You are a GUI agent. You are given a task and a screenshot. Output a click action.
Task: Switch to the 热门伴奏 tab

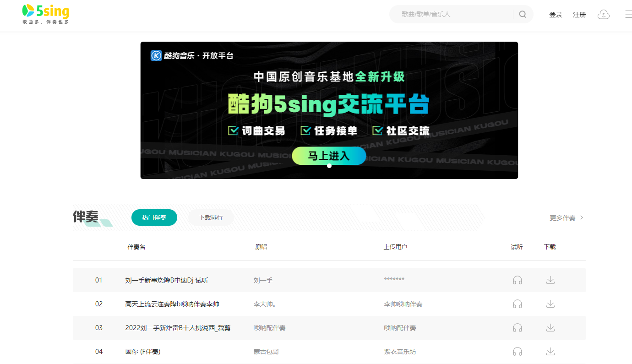pyautogui.click(x=154, y=217)
